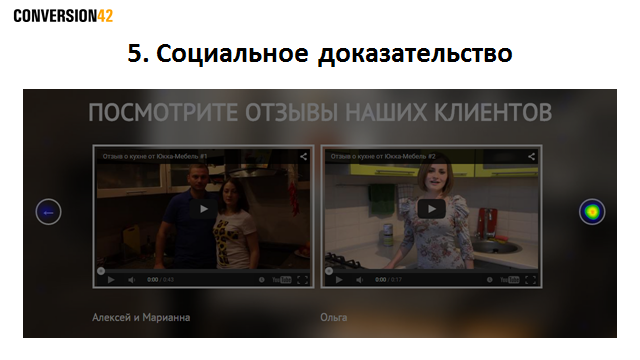Play video #2 center play button

(431, 209)
